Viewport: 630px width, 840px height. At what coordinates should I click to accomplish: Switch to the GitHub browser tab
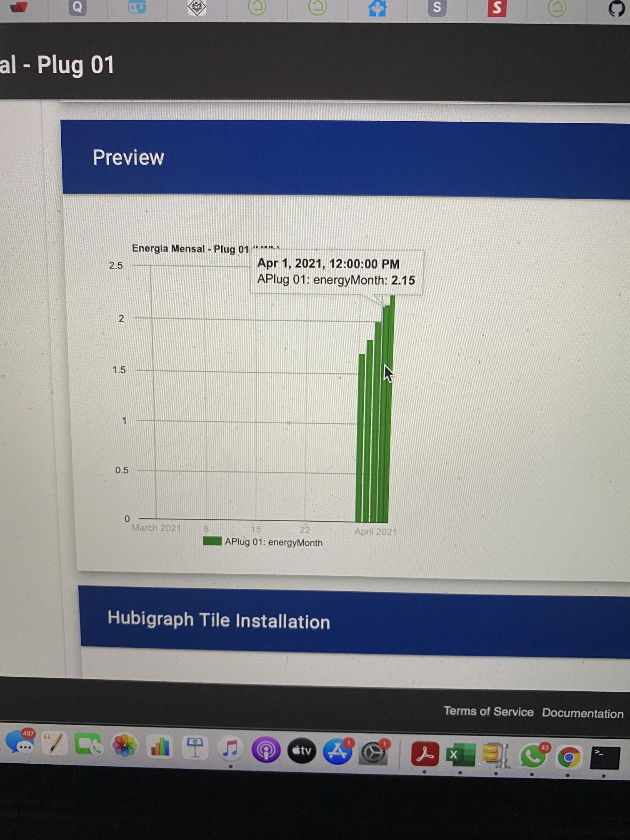[617, 8]
